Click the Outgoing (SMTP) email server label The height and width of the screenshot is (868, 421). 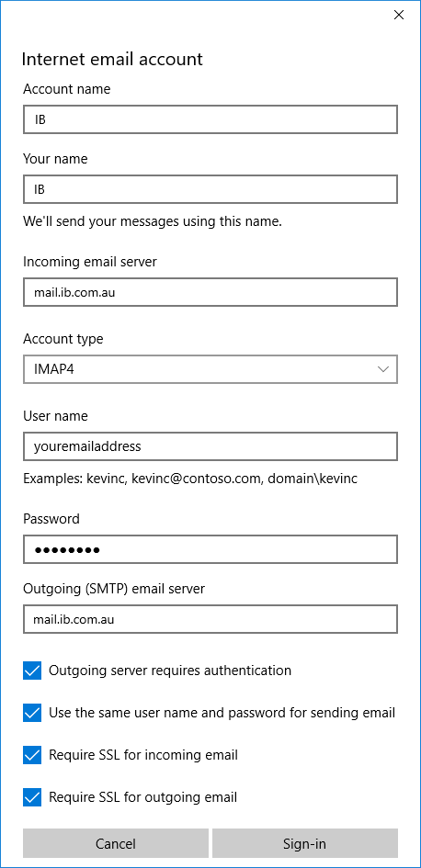pos(114,589)
